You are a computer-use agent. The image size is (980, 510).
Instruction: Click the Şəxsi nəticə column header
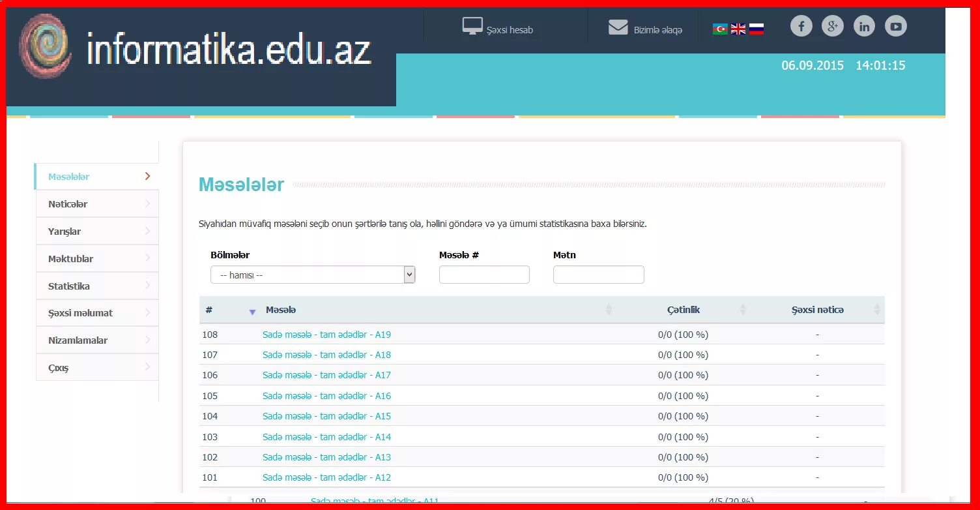[817, 310]
